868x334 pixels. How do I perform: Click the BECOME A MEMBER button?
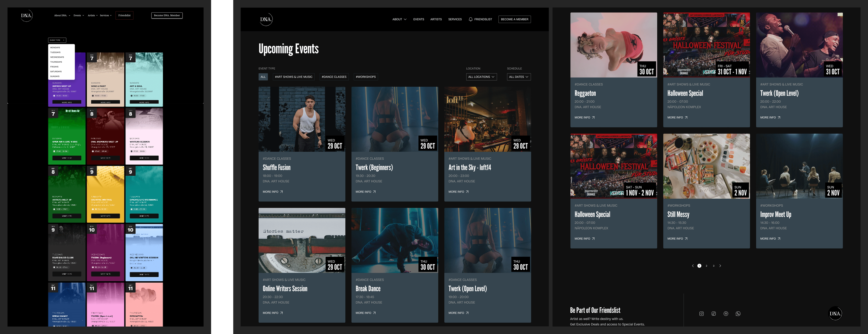(514, 19)
